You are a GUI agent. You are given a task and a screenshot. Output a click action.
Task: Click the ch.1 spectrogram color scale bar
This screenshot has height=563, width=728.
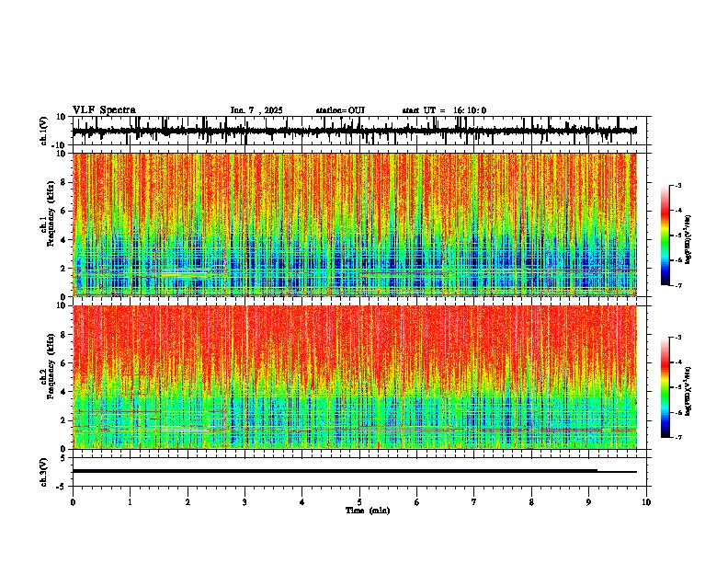[665, 236]
